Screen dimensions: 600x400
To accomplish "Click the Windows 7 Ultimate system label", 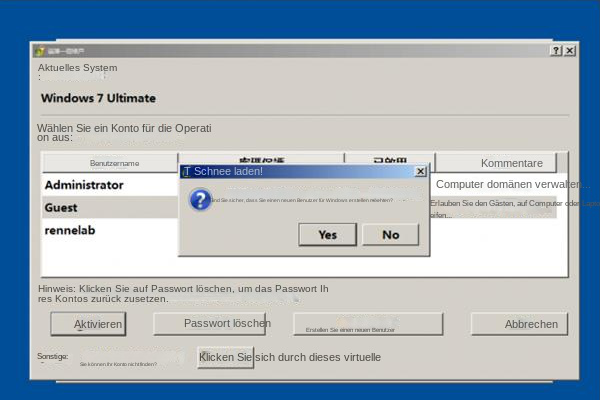I will click(98, 98).
